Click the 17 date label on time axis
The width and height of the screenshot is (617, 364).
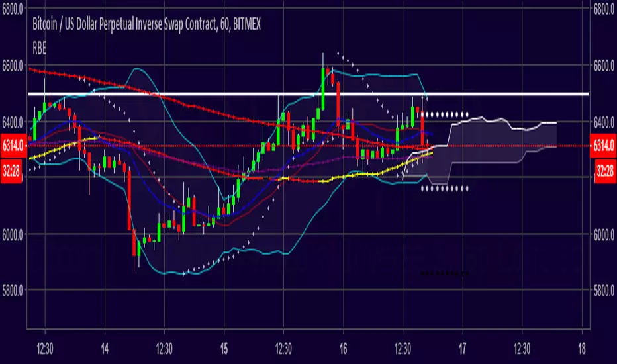pos(462,349)
